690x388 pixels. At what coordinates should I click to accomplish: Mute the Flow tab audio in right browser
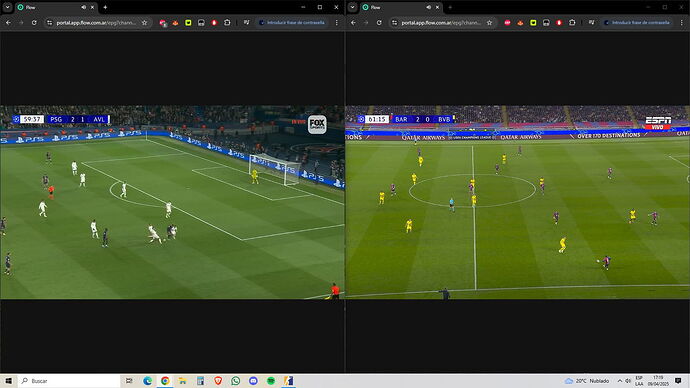point(429,7)
